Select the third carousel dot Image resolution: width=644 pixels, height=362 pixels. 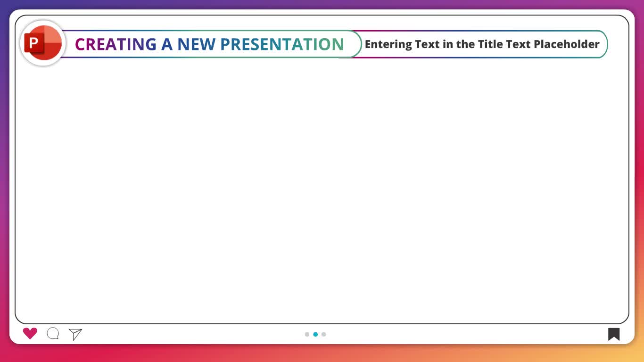323,334
